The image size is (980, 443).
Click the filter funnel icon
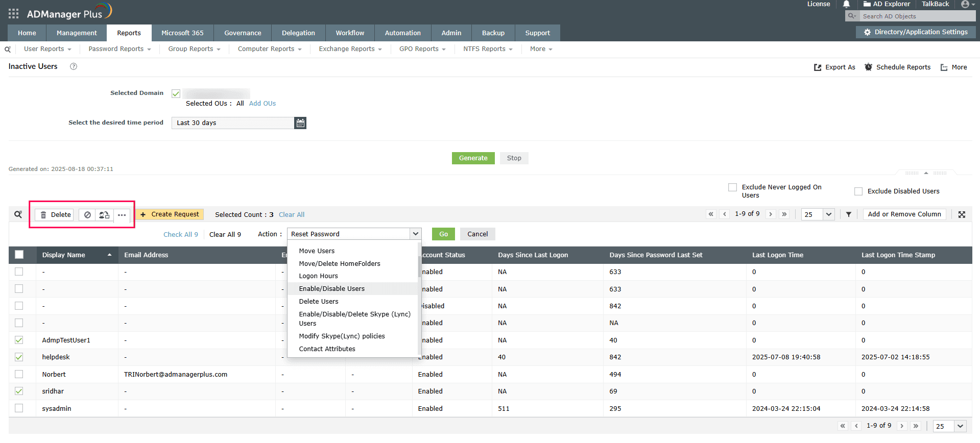coord(849,214)
